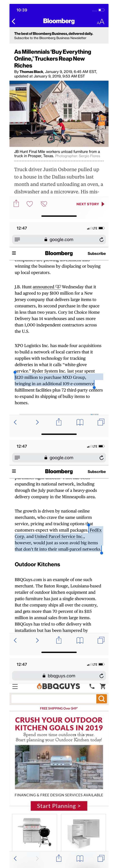Go back using the Bloomberg app header chevron
This screenshot has width=118, height=868.
(x=14, y=22)
